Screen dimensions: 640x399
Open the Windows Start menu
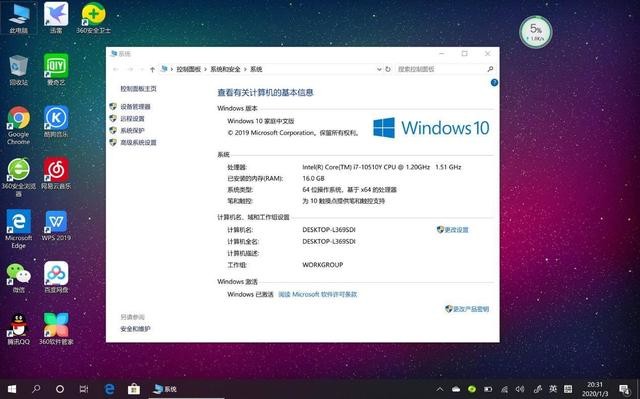(x=12, y=389)
